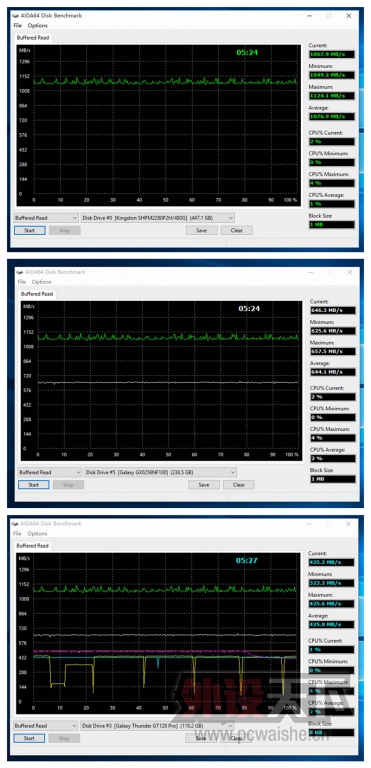Open File menu in the Thunder GT128 Pro window
This screenshot has width=371, height=768.
pos(17,533)
